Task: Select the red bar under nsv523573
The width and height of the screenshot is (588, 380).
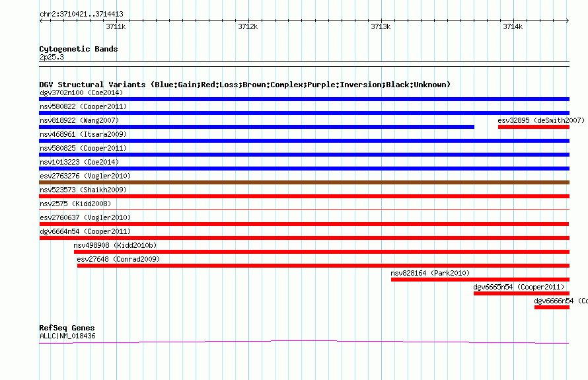Action: [x=304, y=196]
